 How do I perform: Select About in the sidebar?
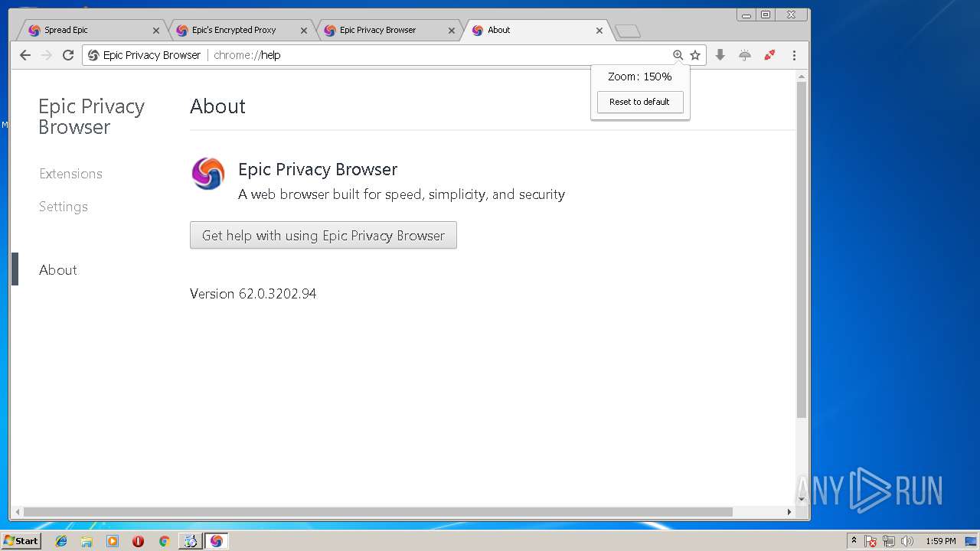(58, 270)
